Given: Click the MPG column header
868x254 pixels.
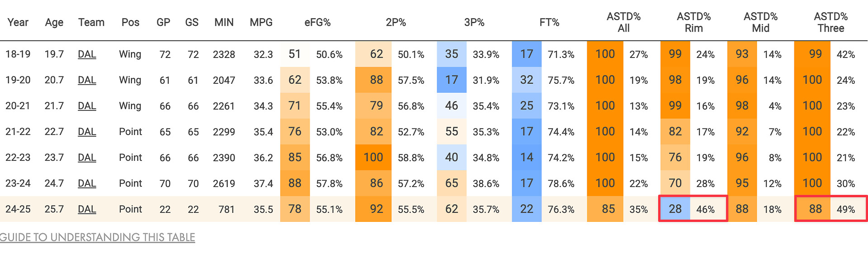Looking at the screenshot, I should [x=261, y=23].
